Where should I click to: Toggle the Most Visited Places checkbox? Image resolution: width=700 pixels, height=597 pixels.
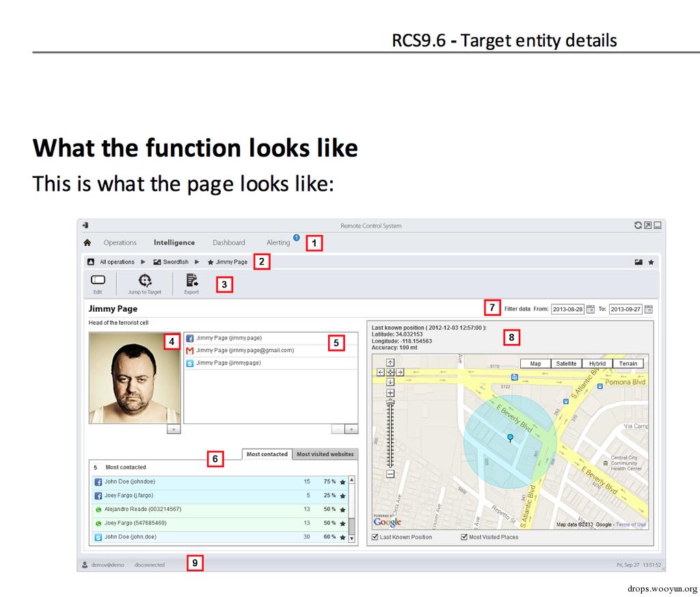click(x=464, y=537)
